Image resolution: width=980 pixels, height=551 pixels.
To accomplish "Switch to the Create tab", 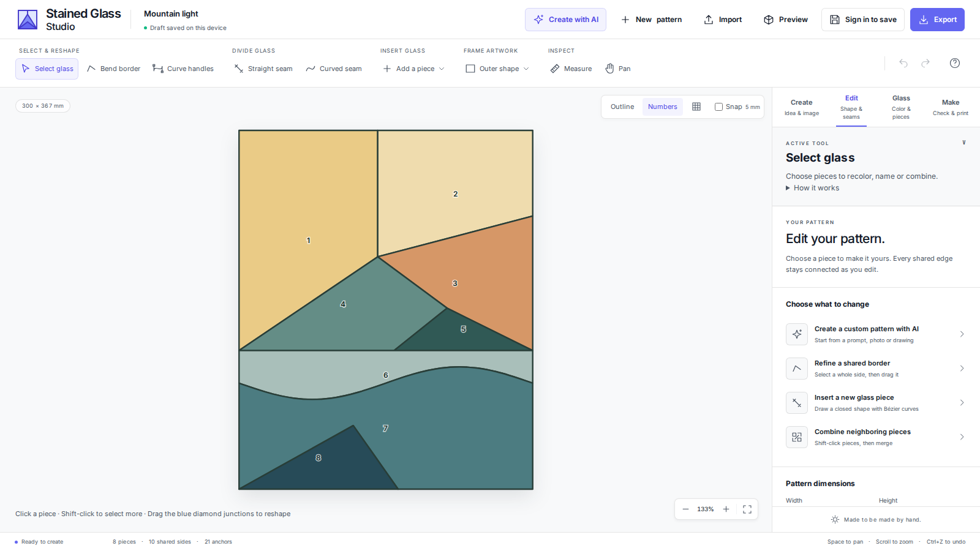I will point(802,107).
